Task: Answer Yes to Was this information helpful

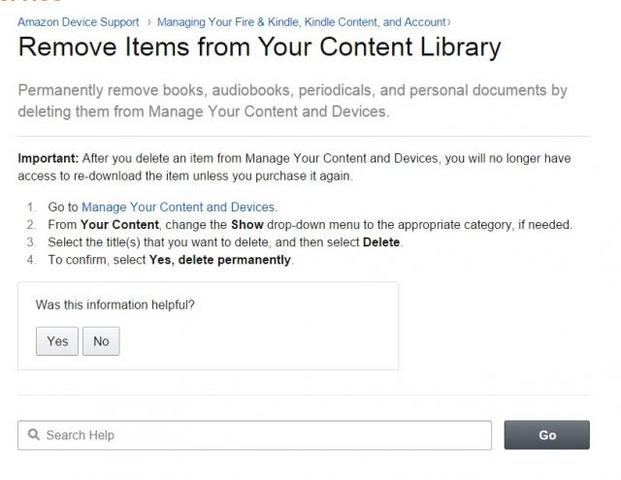Action: pos(57,341)
